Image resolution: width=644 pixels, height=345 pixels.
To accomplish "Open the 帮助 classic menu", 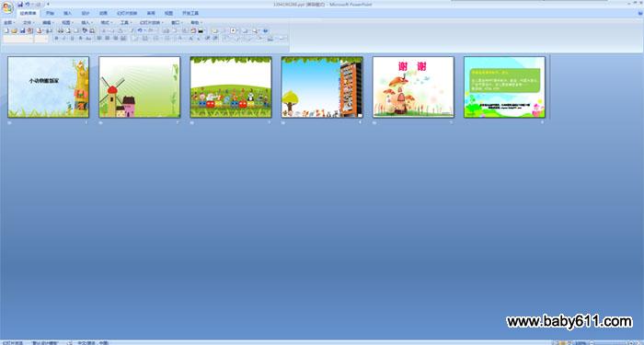I will 196,23.
